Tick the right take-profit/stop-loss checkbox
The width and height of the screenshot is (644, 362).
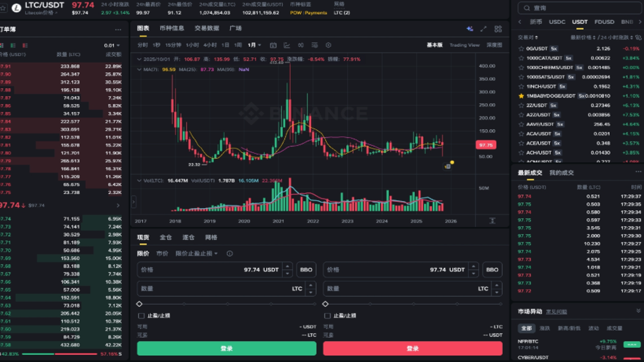pos(328,316)
